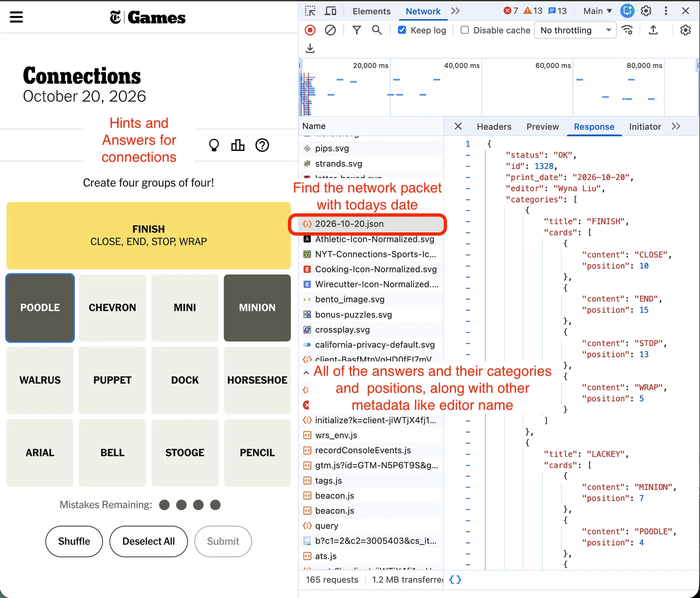
Task: Select the inspect element picker icon
Action: (x=310, y=11)
